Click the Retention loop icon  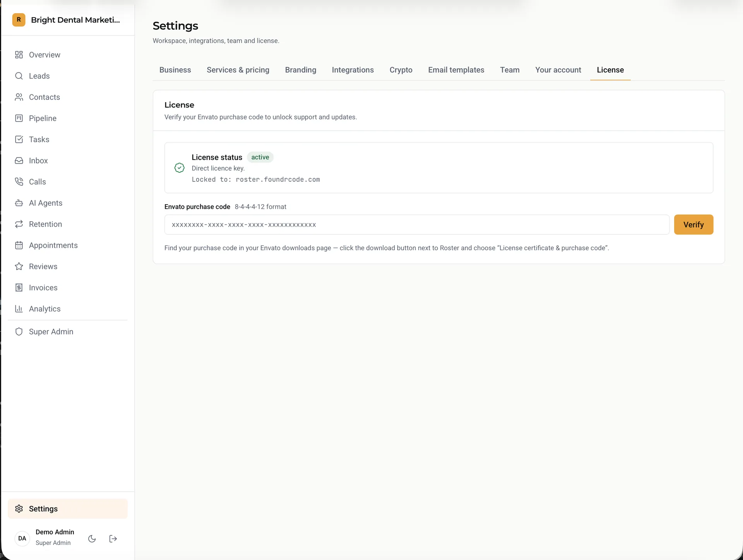point(19,224)
